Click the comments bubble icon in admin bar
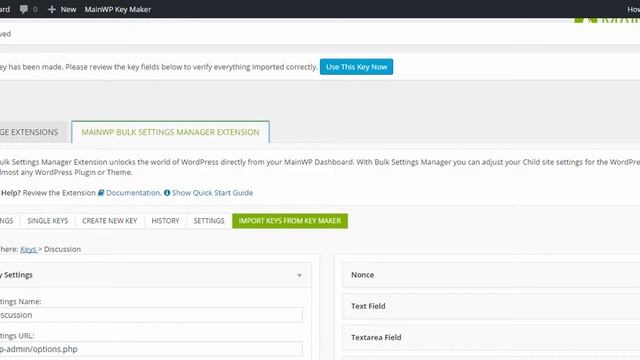Image resolution: width=640 pixels, height=360 pixels. point(24,9)
